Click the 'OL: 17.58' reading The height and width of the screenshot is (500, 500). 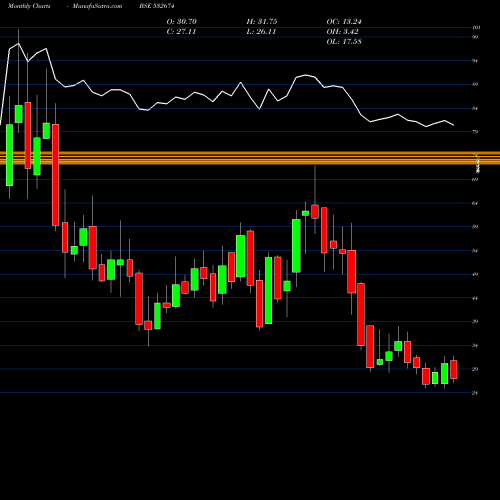tap(344, 42)
